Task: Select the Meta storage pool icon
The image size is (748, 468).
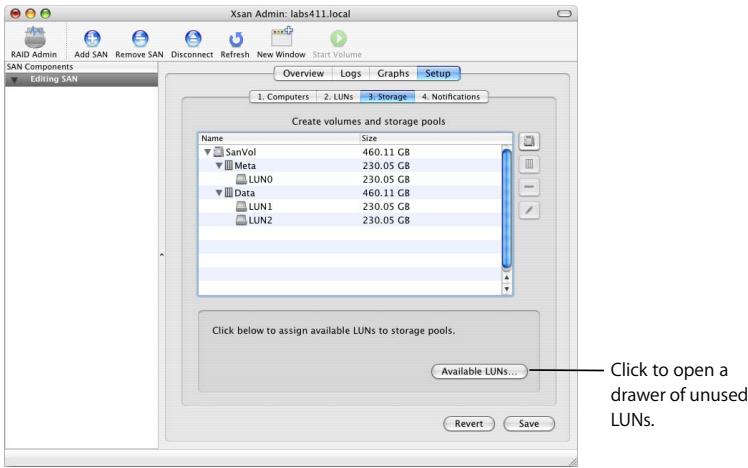Action: click(229, 166)
